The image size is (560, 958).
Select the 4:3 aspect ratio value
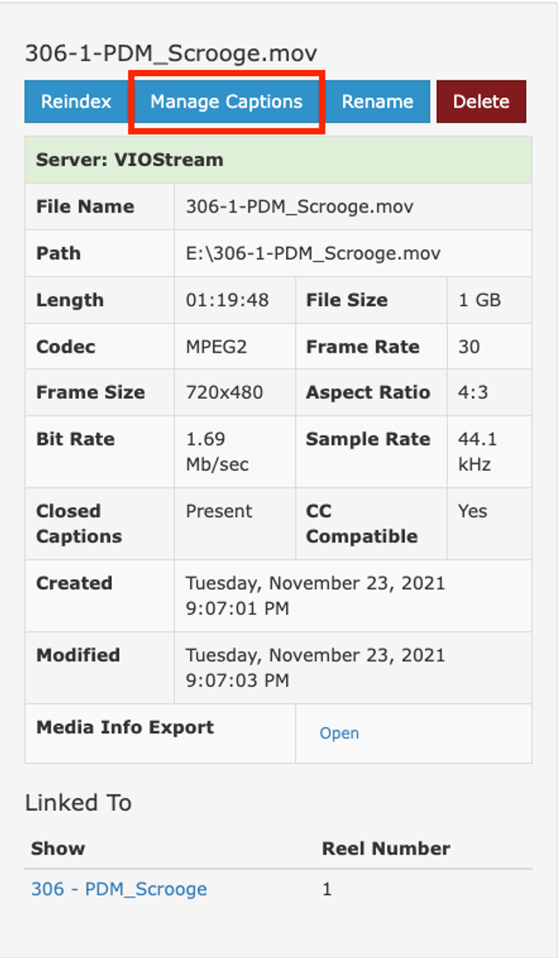tap(473, 393)
